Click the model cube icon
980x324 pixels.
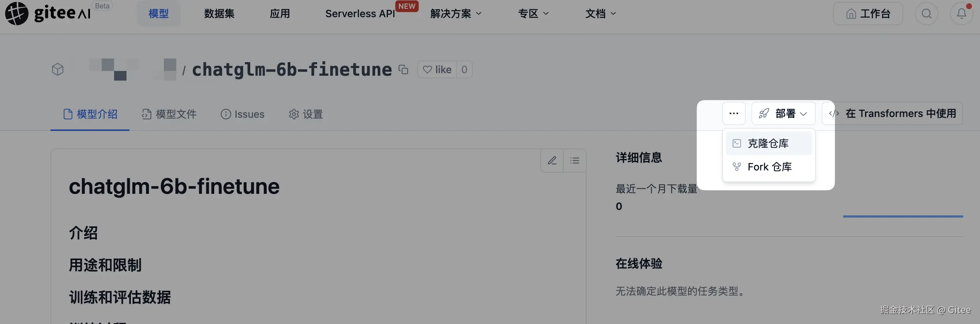tap(58, 69)
